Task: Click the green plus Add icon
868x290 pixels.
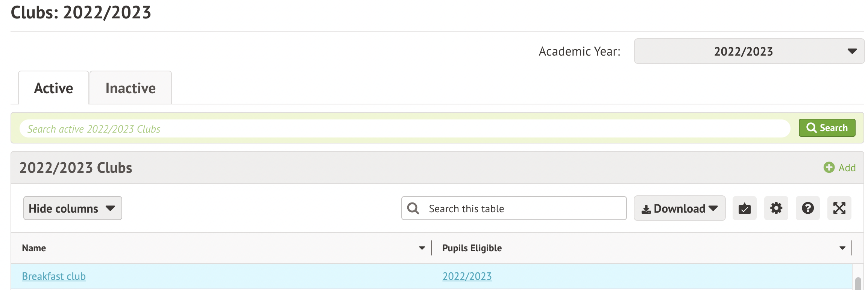Action: (829, 168)
